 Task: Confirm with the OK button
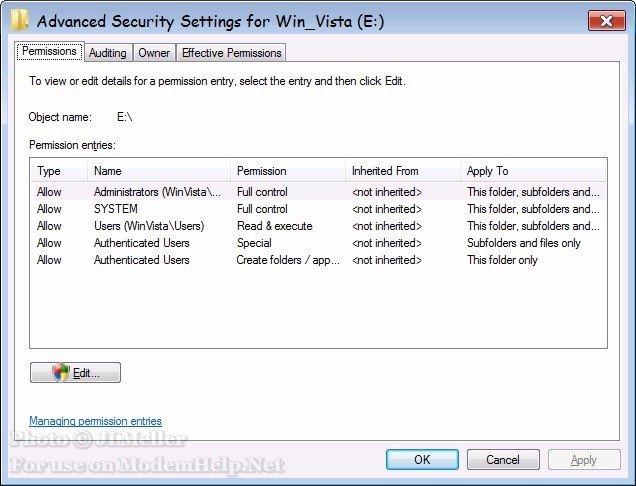coord(422,460)
